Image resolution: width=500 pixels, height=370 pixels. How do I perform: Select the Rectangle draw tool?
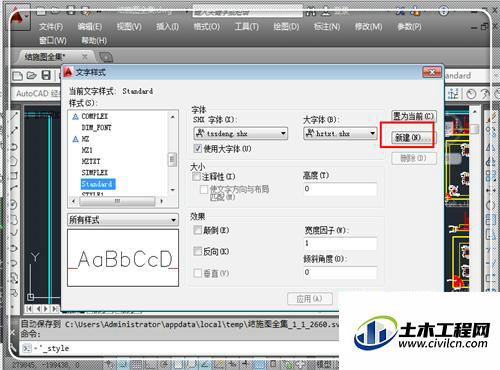tap(14, 175)
